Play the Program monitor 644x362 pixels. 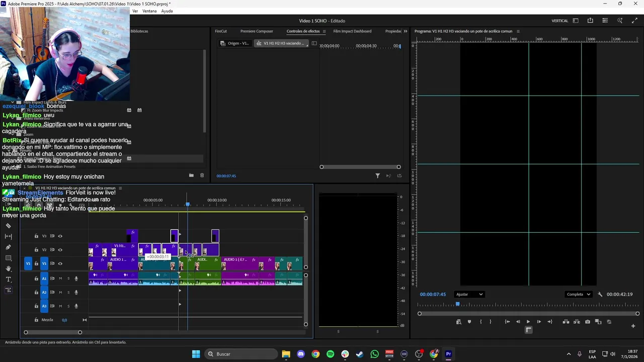528,322
